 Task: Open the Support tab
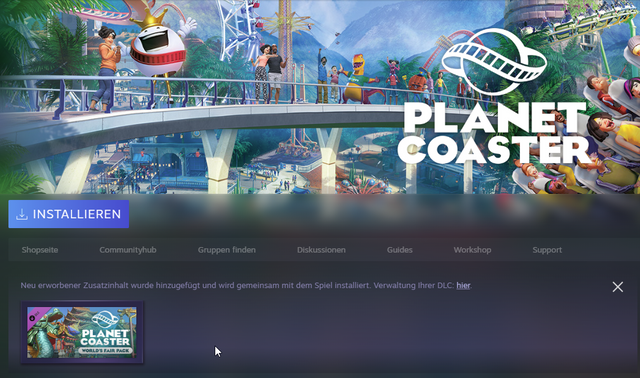click(x=547, y=250)
